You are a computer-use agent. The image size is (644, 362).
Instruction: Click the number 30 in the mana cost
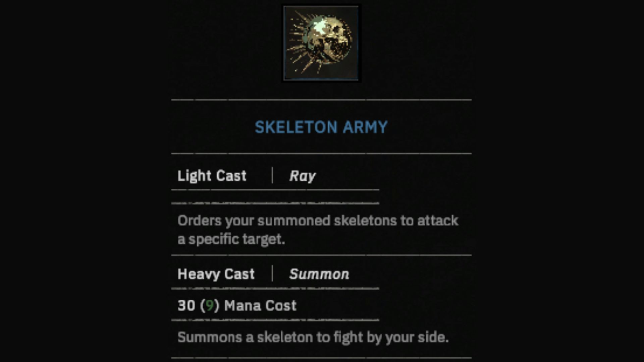pyautogui.click(x=186, y=306)
